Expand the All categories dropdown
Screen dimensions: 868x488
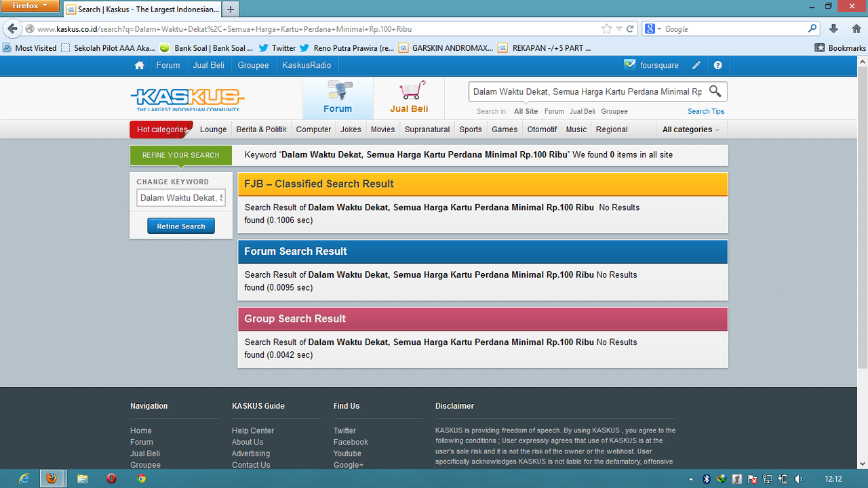tap(690, 129)
